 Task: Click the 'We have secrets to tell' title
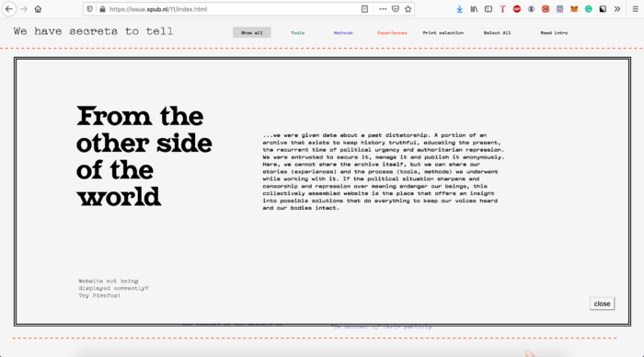(93, 31)
